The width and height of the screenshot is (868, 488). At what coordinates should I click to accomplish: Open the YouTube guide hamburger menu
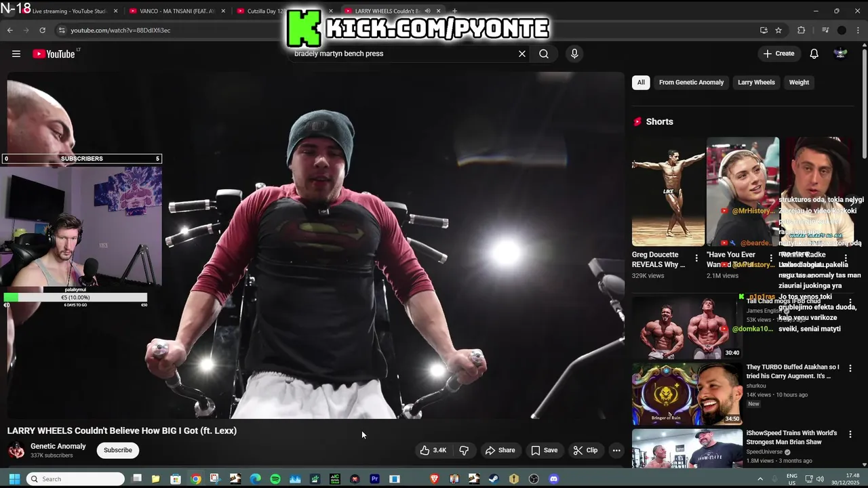tap(16, 54)
